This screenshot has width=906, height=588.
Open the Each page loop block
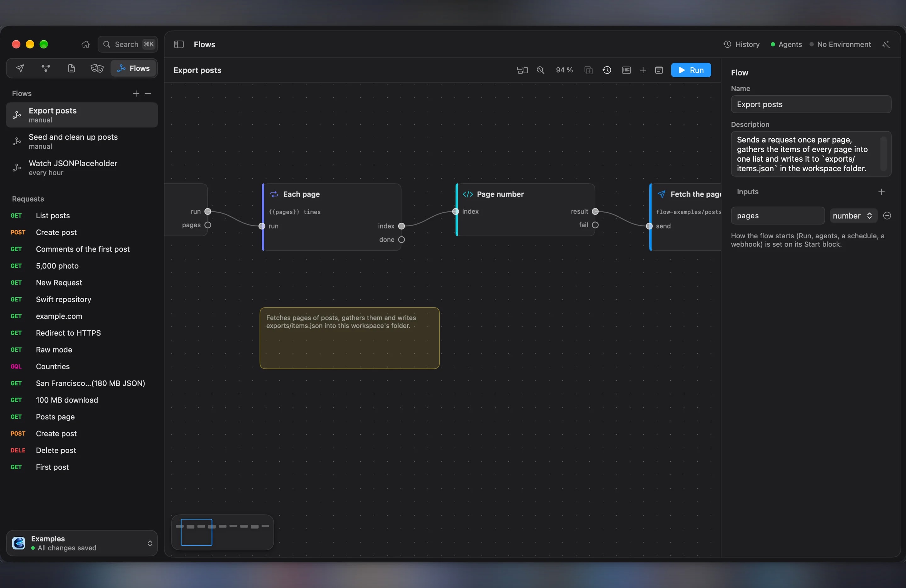pyautogui.click(x=332, y=217)
